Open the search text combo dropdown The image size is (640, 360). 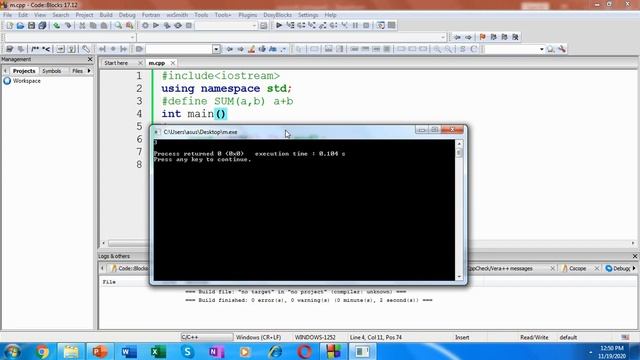coord(542,49)
